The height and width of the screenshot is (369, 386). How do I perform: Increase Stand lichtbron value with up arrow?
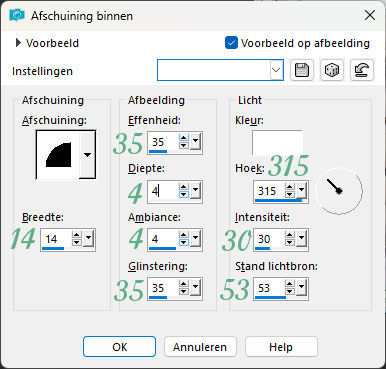coord(290,284)
